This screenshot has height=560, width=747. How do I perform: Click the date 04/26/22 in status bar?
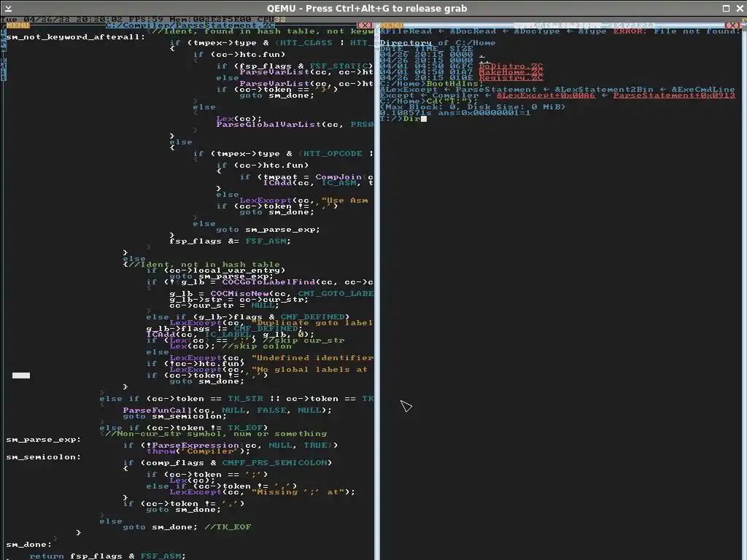pyautogui.click(x=47, y=20)
